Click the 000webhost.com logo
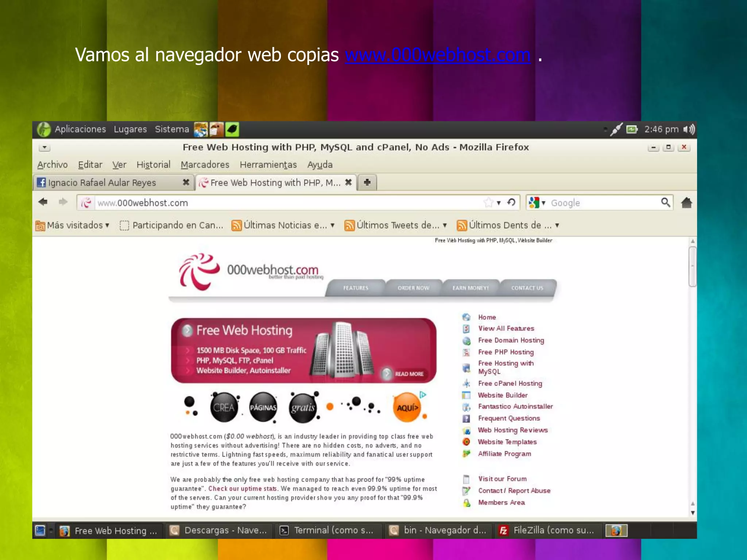747x560 pixels. tap(251, 272)
